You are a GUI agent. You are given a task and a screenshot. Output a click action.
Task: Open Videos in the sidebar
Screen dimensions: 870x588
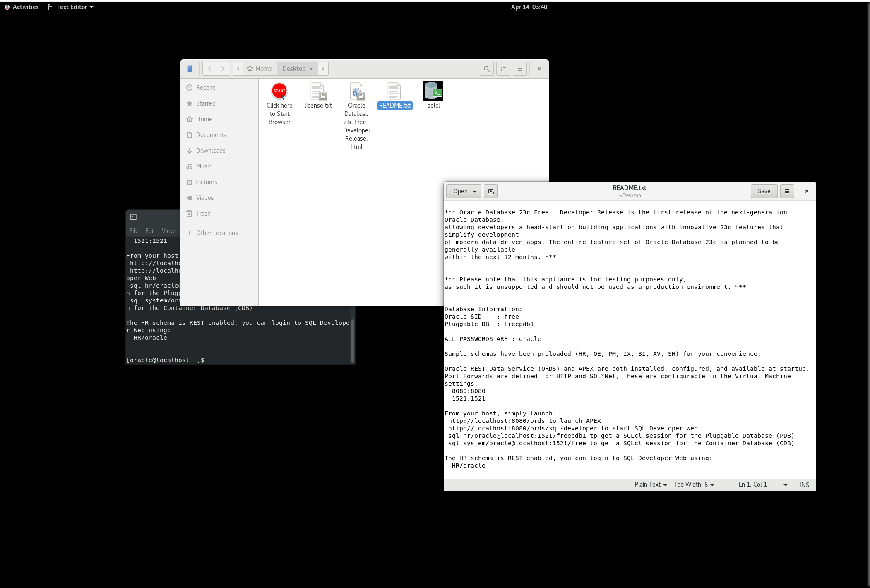[219, 198]
